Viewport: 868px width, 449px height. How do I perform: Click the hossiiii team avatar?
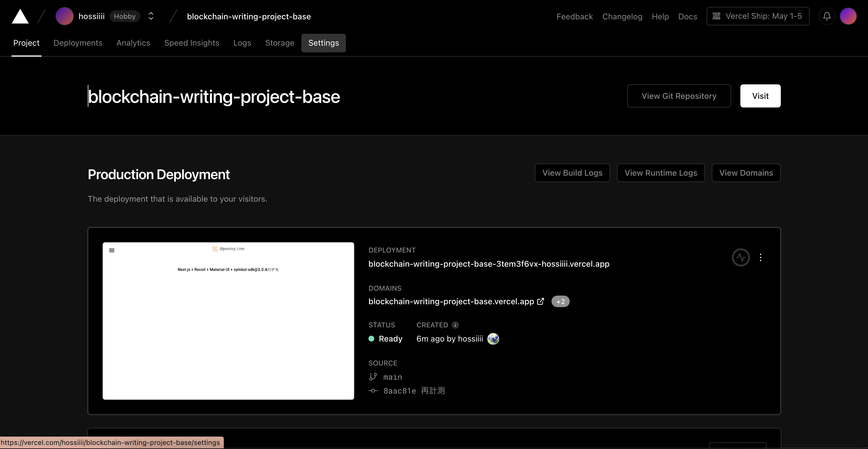[x=64, y=16]
